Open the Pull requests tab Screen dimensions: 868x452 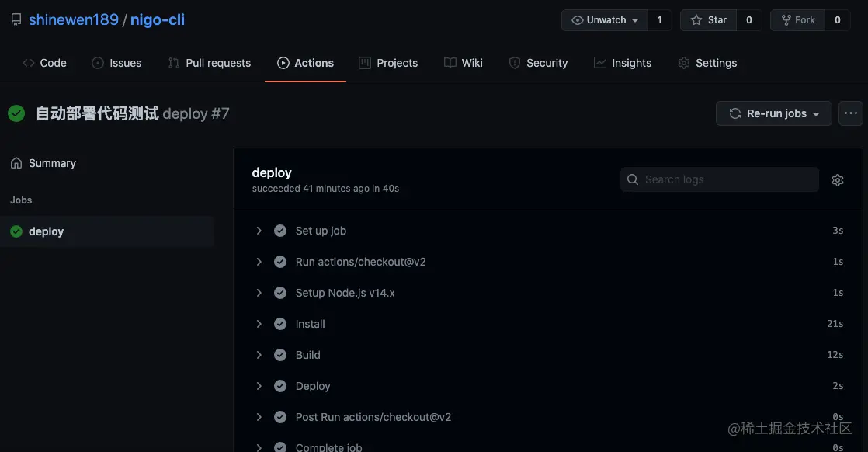tap(210, 63)
